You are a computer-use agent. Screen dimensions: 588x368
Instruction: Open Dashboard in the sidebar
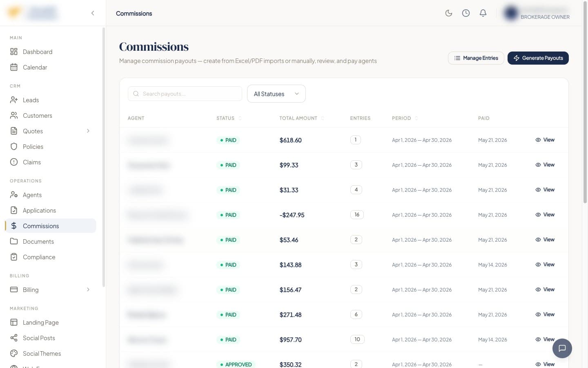tap(51, 52)
